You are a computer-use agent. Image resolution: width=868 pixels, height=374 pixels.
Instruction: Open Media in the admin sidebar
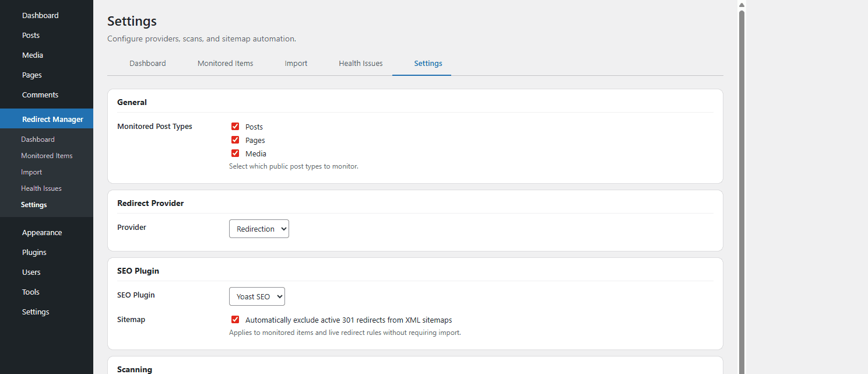(x=33, y=55)
